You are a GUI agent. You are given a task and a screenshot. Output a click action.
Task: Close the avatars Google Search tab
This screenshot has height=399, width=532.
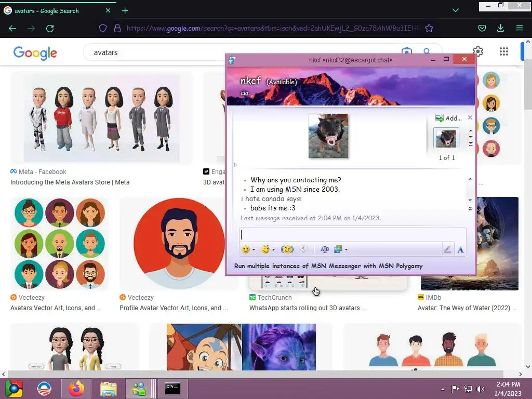(108, 10)
